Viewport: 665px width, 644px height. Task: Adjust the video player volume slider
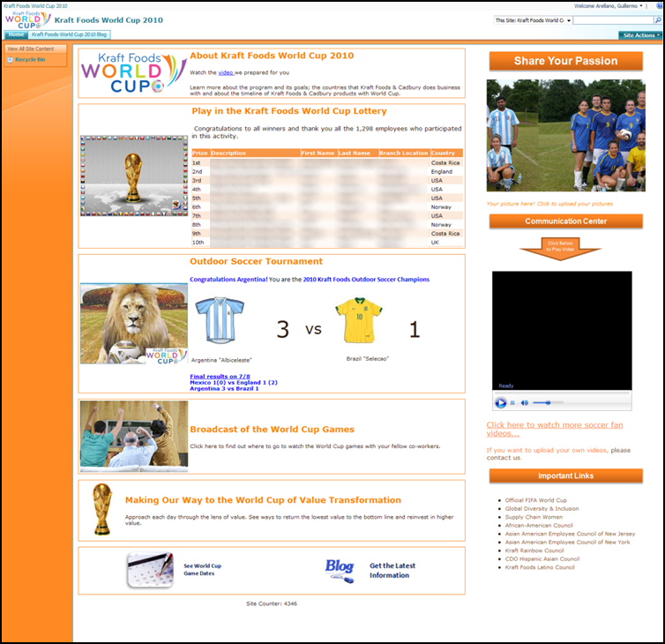coord(548,402)
